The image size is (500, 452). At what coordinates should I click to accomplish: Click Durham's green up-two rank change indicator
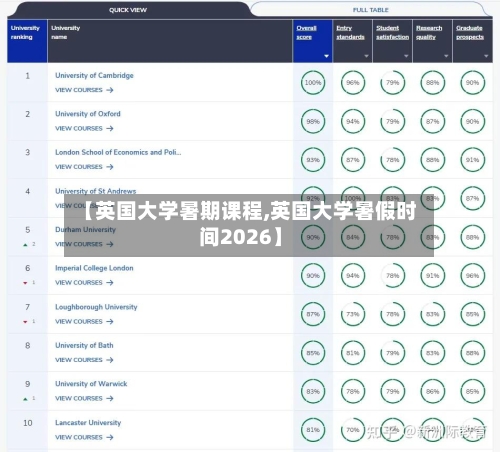tap(29, 244)
